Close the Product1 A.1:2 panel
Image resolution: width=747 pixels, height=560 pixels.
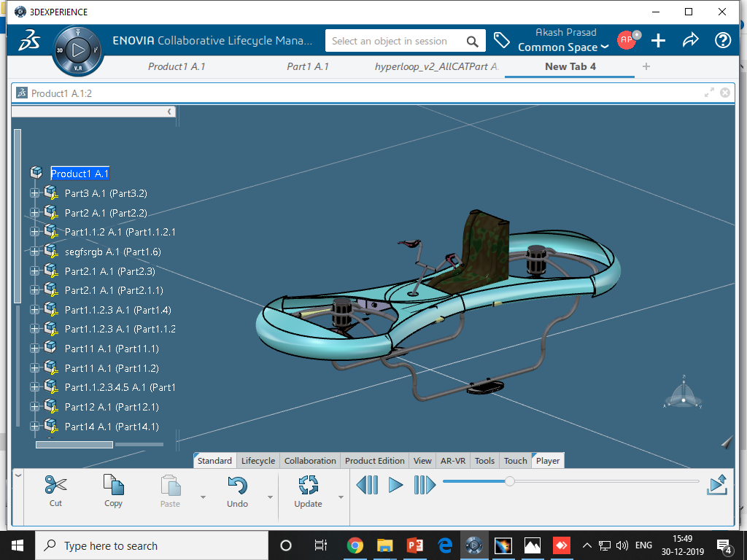click(x=725, y=93)
